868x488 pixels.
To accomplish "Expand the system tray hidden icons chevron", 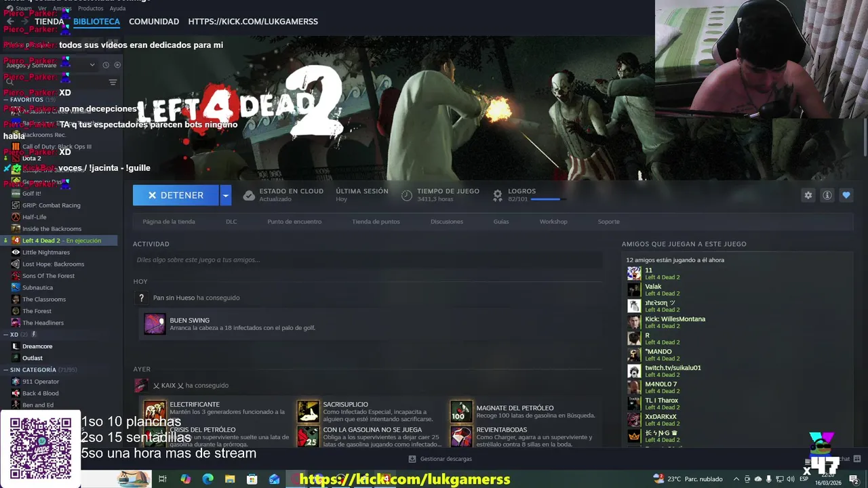I will [736, 479].
